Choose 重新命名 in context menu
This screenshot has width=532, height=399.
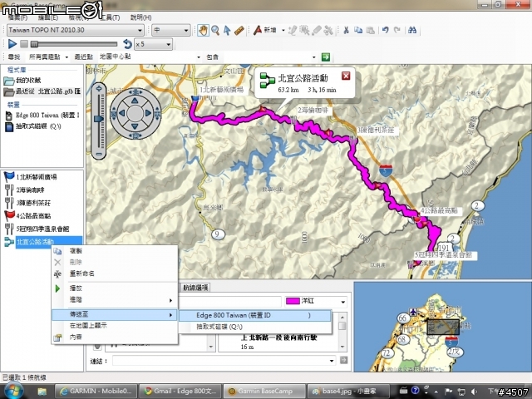click(115, 273)
